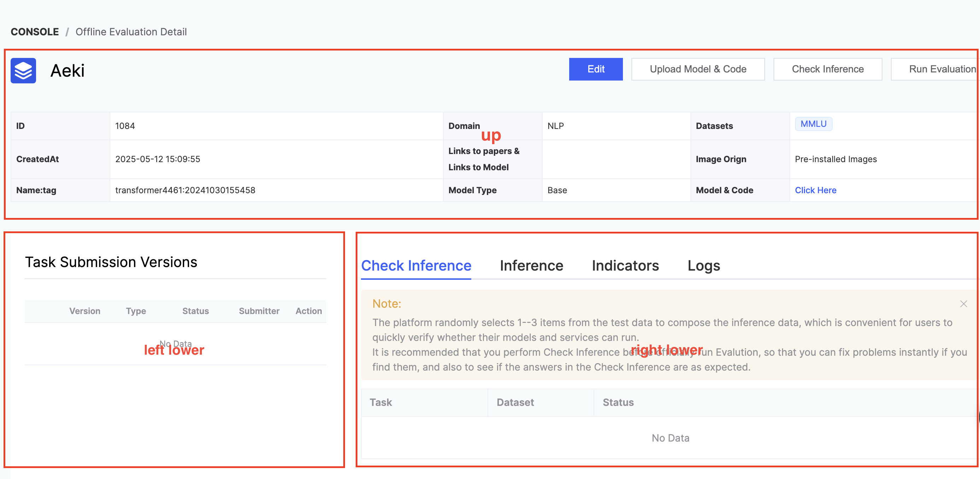Select the Check Inference tab
Viewport: 980px width, 479px height.
point(416,265)
